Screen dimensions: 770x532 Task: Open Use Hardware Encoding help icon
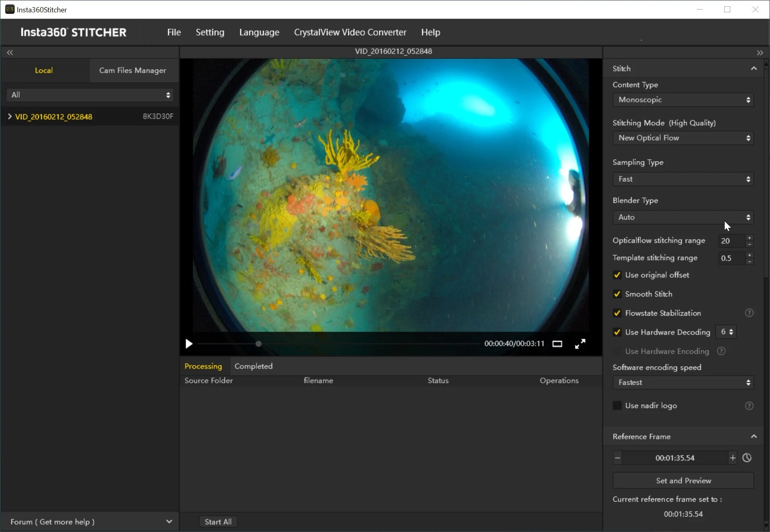721,351
